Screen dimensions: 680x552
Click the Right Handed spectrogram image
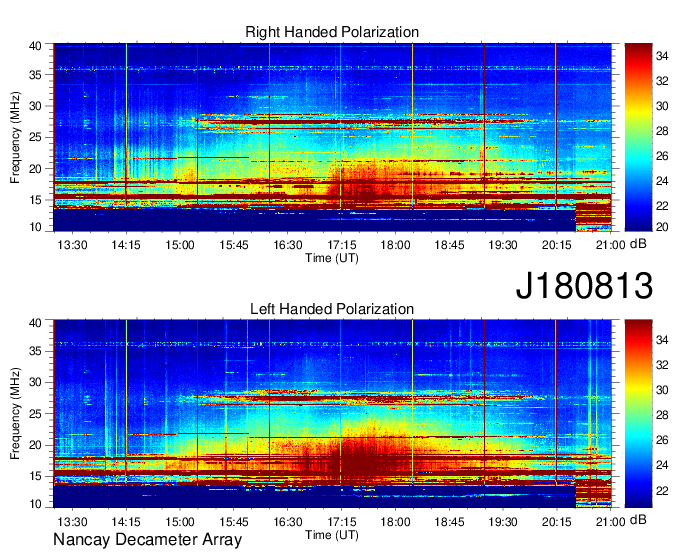(332, 137)
